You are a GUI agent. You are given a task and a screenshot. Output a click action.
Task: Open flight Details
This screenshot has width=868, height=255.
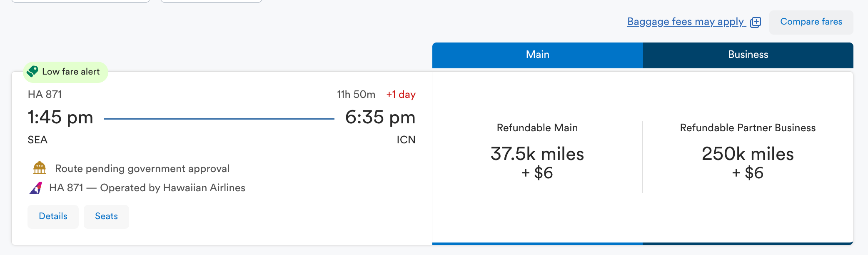click(x=52, y=216)
